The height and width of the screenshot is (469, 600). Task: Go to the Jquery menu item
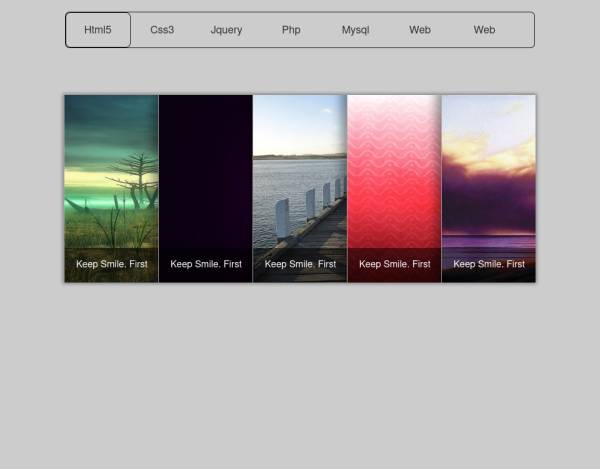[226, 30]
